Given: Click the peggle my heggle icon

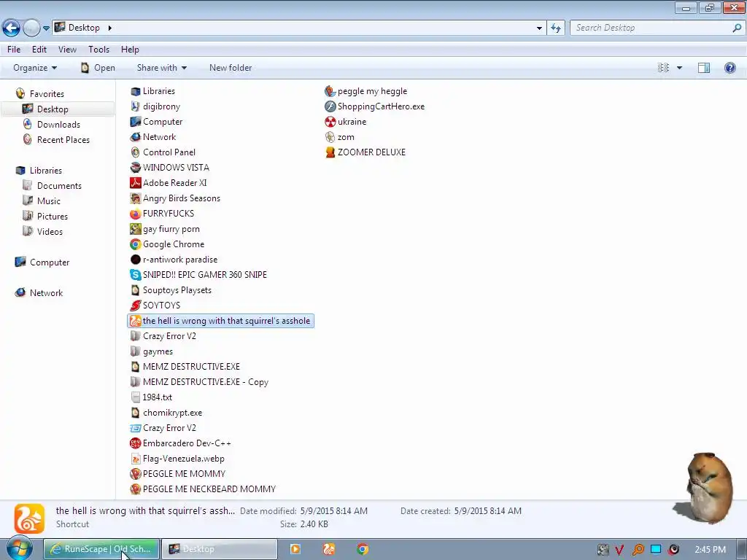Looking at the screenshot, I should tap(330, 91).
